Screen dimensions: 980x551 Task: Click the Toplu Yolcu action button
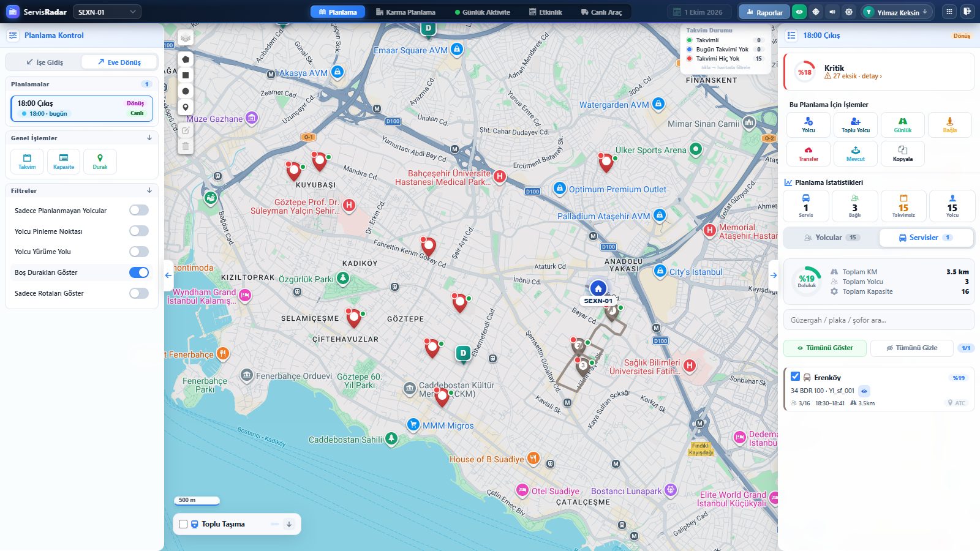pyautogui.click(x=856, y=125)
